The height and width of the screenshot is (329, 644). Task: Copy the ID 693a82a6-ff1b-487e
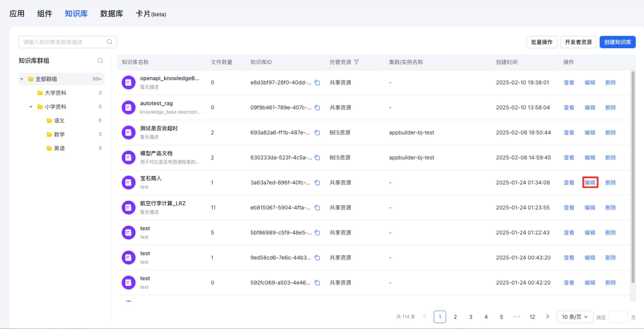317,133
